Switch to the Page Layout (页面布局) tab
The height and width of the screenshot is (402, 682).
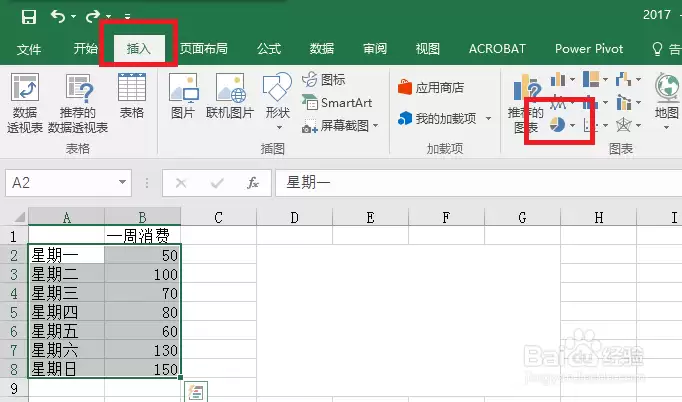point(203,48)
